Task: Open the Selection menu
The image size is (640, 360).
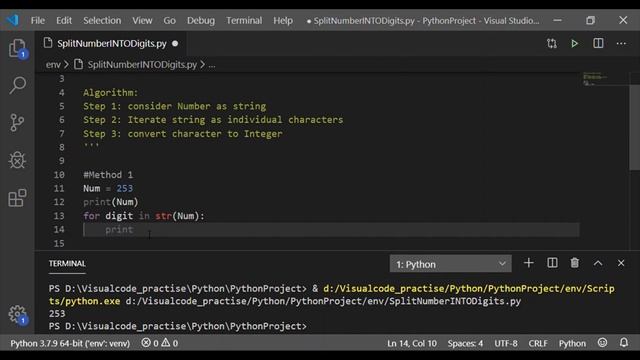Action: (x=102, y=20)
